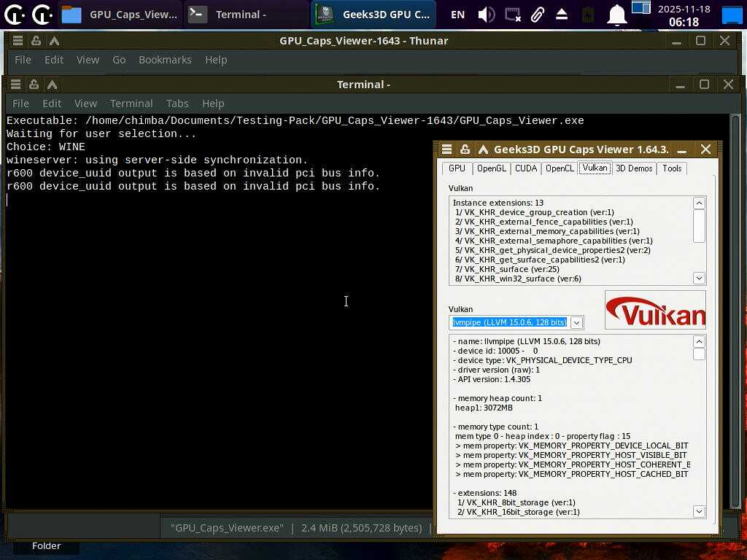Open the paperclip clipboard tray icon
This screenshot has width=747, height=560.
(x=538, y=15)
